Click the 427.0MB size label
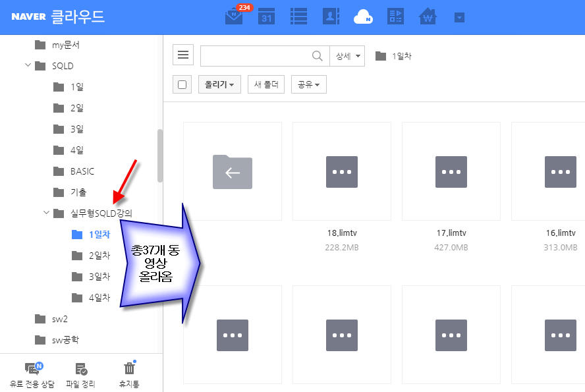 [x=451, y=248]
